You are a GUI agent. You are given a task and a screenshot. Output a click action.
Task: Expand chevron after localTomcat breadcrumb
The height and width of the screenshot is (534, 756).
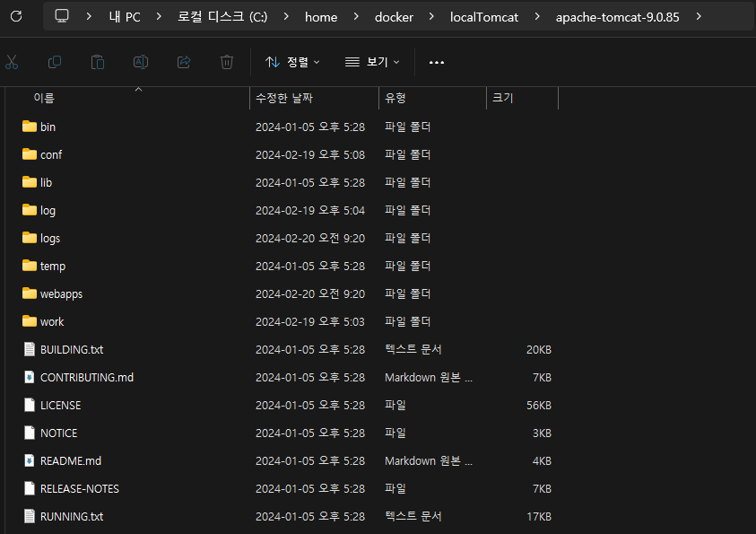pyautogui.click(x=537, y=16)
